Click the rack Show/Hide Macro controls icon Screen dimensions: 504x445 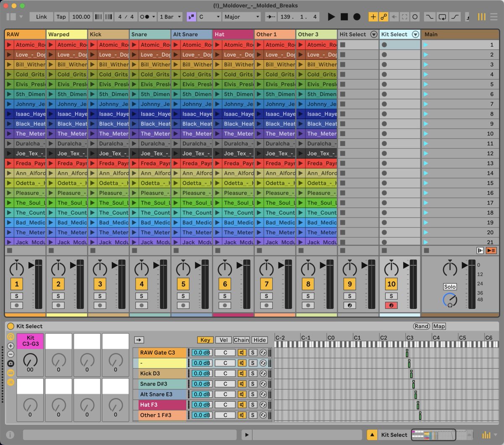coord(10,337)
